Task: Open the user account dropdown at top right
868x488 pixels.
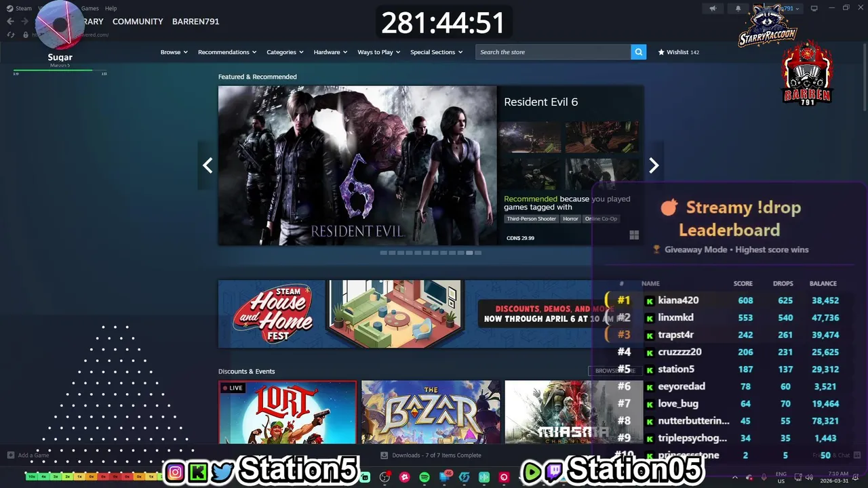Action: (x=790, y=8)
